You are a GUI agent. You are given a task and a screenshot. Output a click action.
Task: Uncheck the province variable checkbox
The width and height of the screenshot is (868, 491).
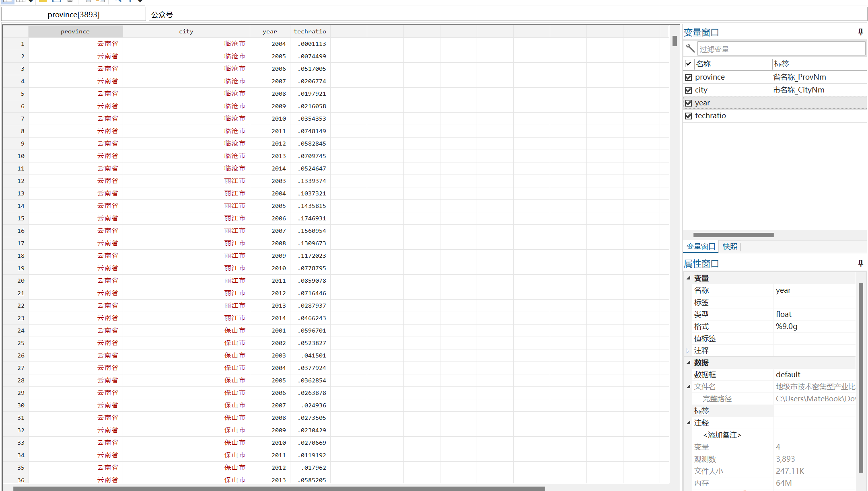689,77
